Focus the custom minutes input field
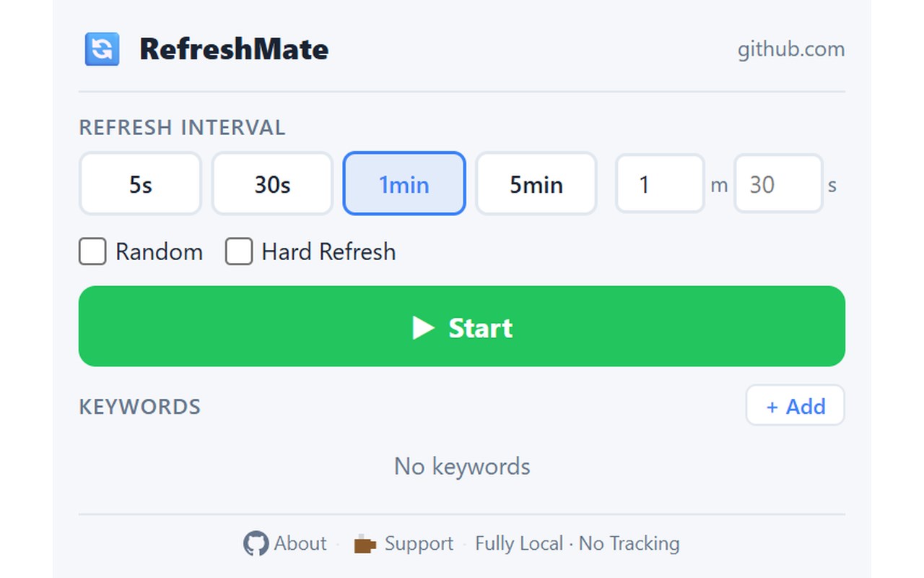Viewport: 924px width, 578px height. [x=660, y=184]
